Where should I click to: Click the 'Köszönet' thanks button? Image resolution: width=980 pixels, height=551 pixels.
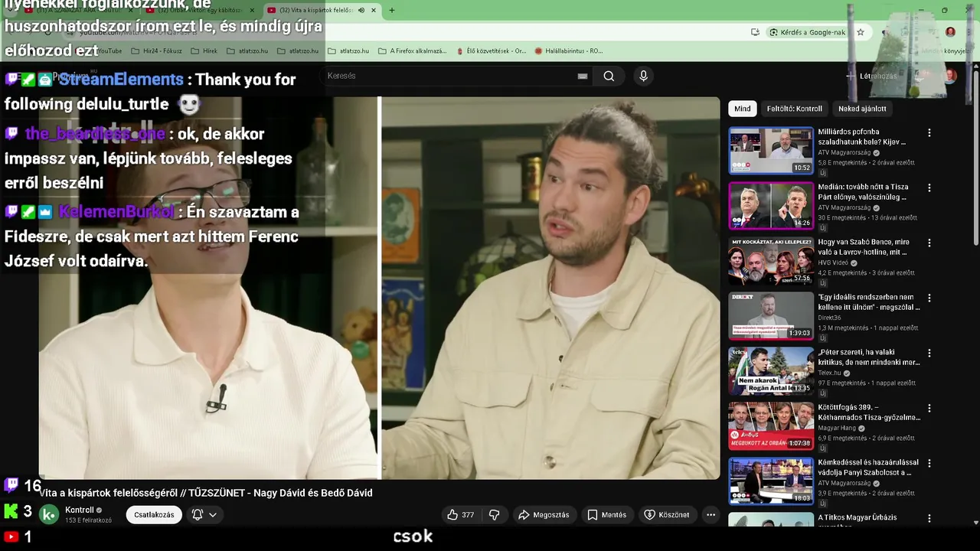pyautogui.click(x=667, y=515)
